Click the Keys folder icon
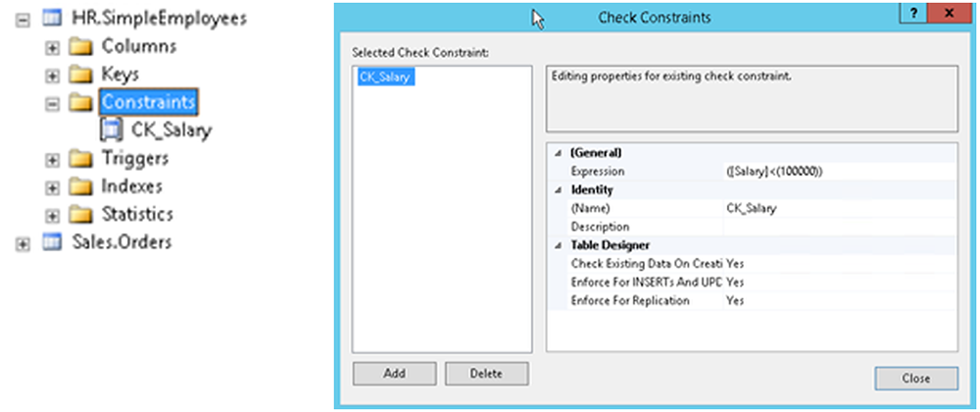The width and height of the screenshot is (980, 412). pyautogui.click(x=81, y=75)
